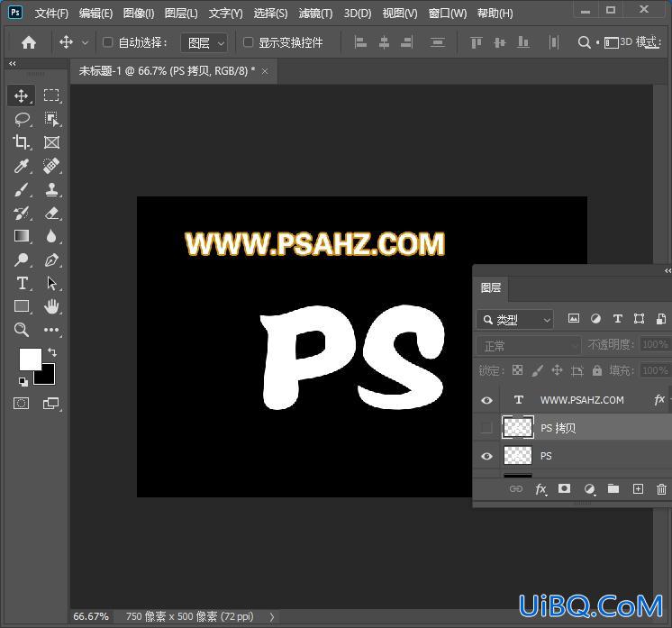Pick the Dodge tool
672x628 pixels.
22,259
